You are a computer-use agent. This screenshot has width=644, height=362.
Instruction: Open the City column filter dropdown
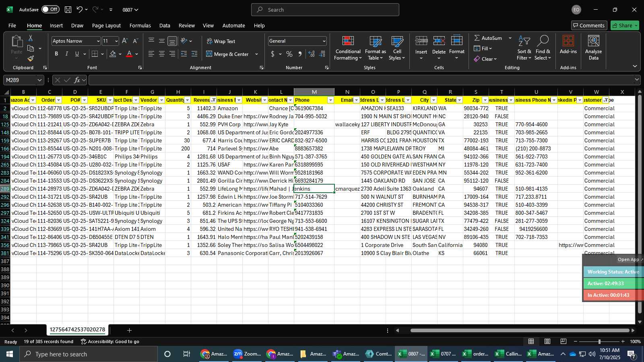pos(434,100)
